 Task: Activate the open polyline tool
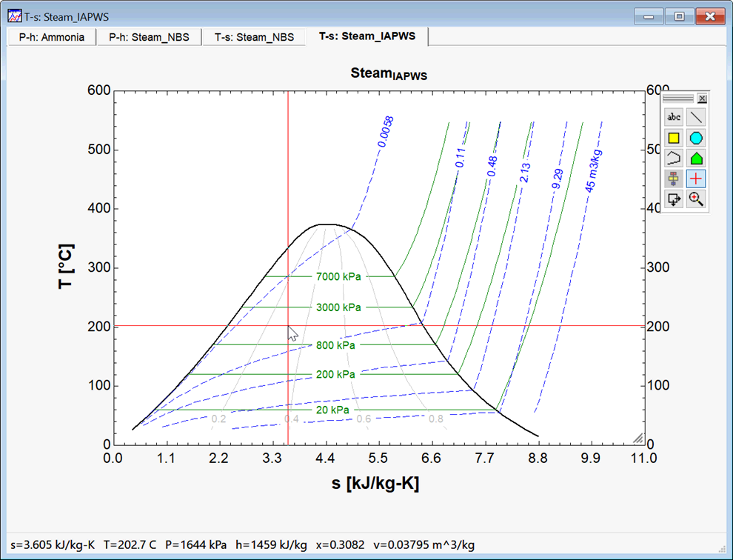674,158
